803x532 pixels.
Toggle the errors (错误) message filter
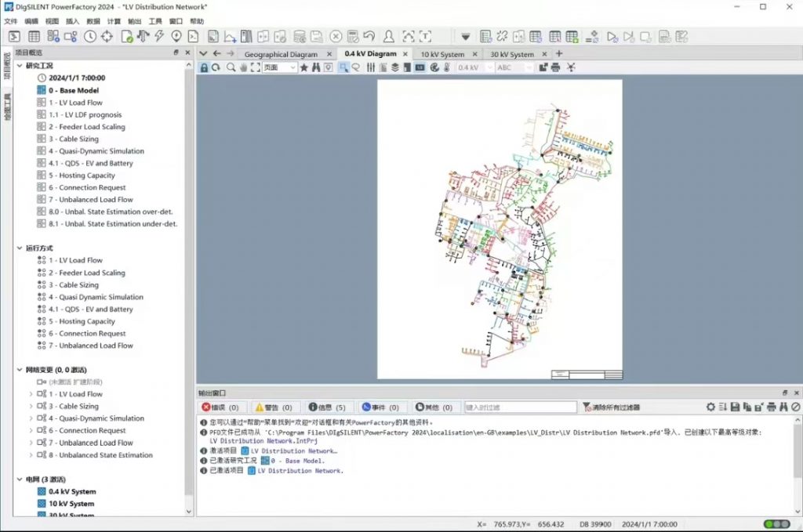(220, 407)
